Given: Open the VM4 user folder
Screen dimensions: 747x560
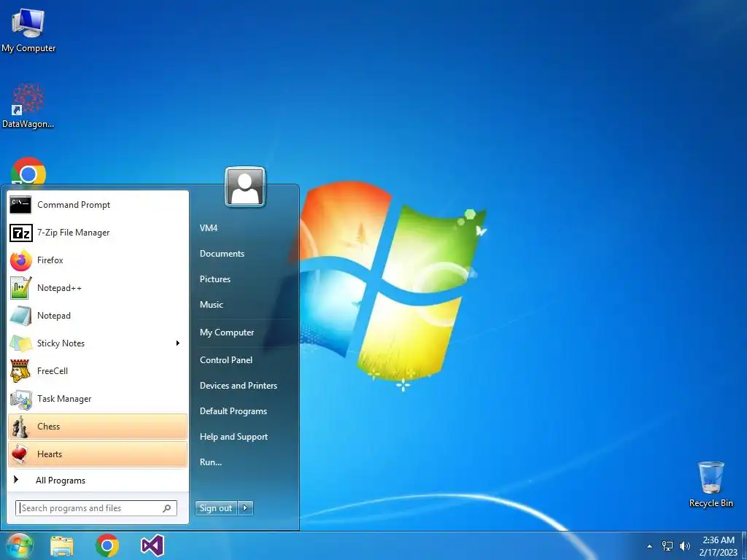Looking at the screenshot, I should 209,228.
